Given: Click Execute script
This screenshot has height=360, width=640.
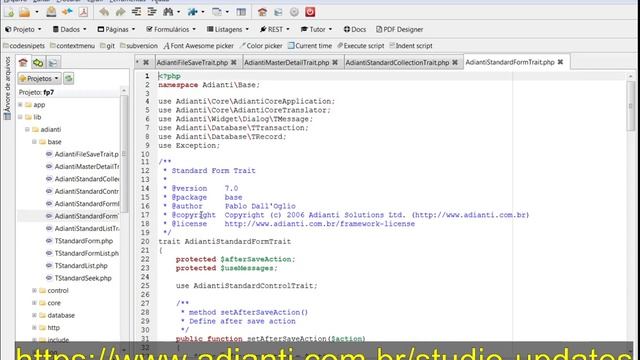Looking at the screenshot, I should [361, 46].
